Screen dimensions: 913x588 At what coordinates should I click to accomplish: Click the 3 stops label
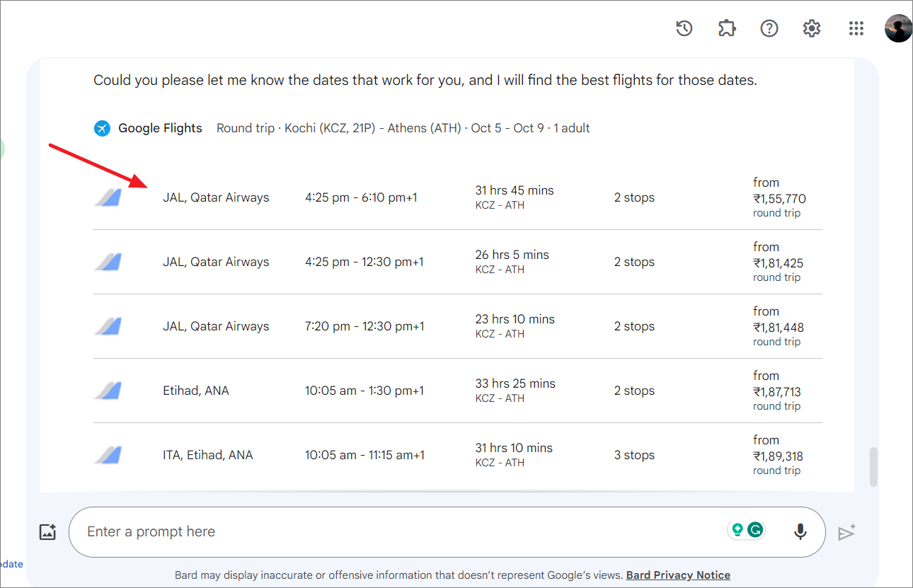634,455
